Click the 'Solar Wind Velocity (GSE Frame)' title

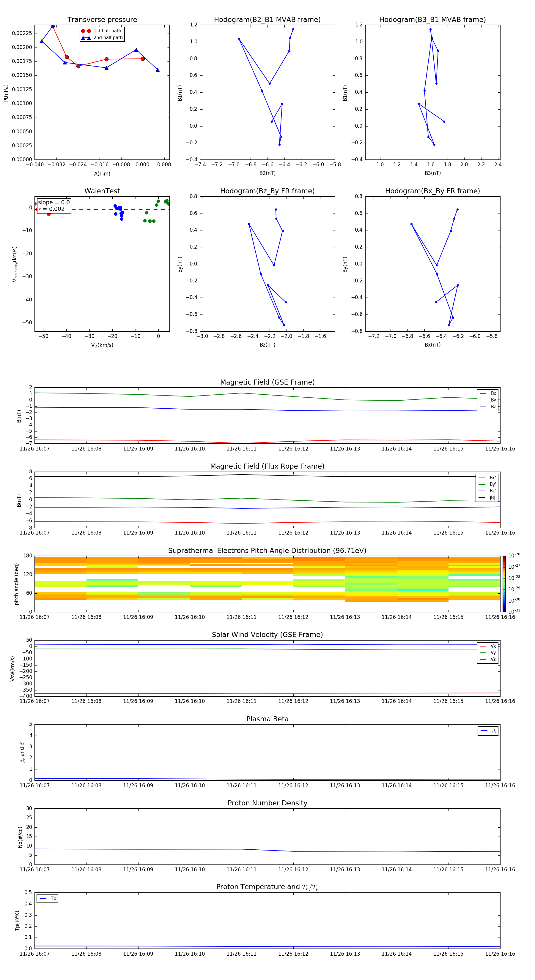pos(267,635)
